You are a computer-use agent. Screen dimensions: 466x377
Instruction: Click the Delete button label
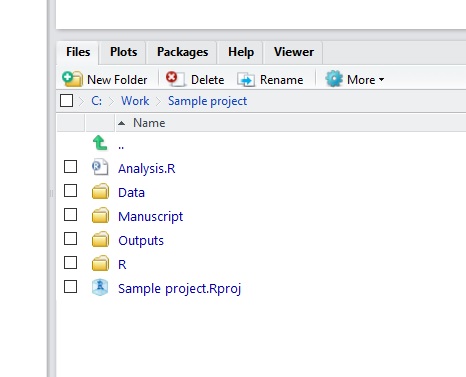tap(207, 80)
